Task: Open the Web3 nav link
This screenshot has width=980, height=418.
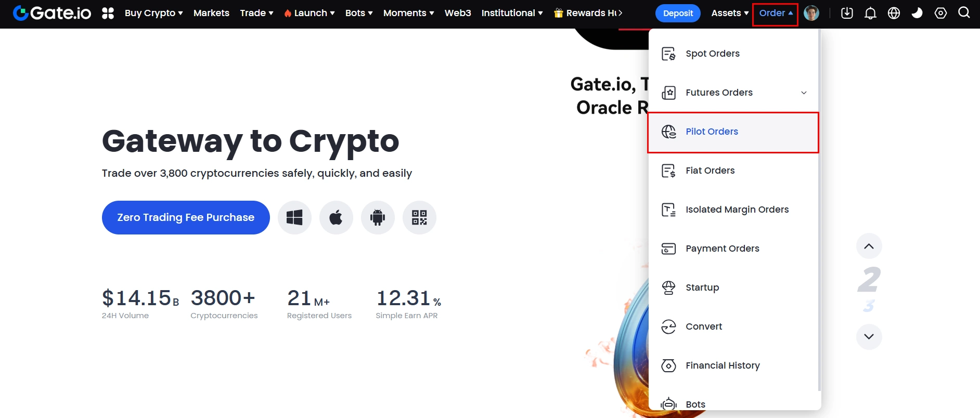Action: [x=458, y=13]
